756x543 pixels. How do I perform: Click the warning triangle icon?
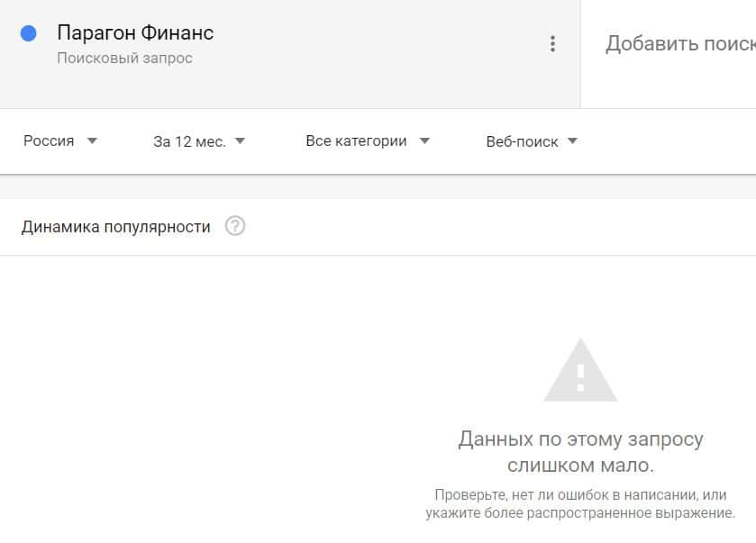(x=580, y=370)
